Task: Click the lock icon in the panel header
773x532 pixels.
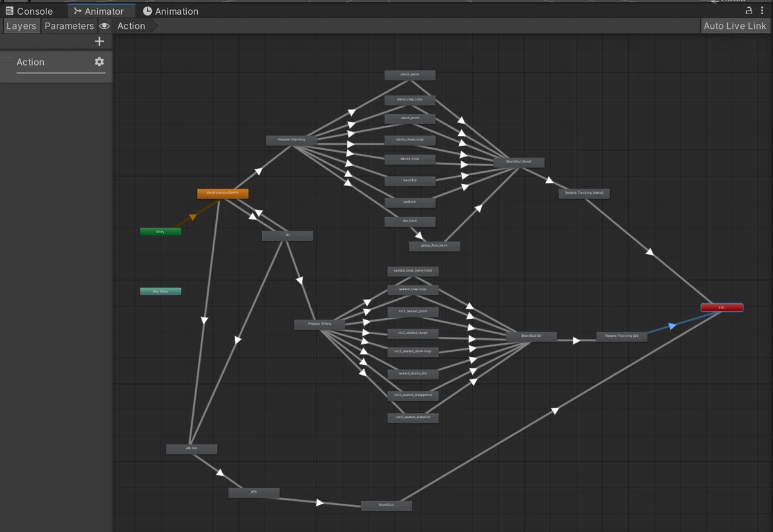Action: click(749, 11)
